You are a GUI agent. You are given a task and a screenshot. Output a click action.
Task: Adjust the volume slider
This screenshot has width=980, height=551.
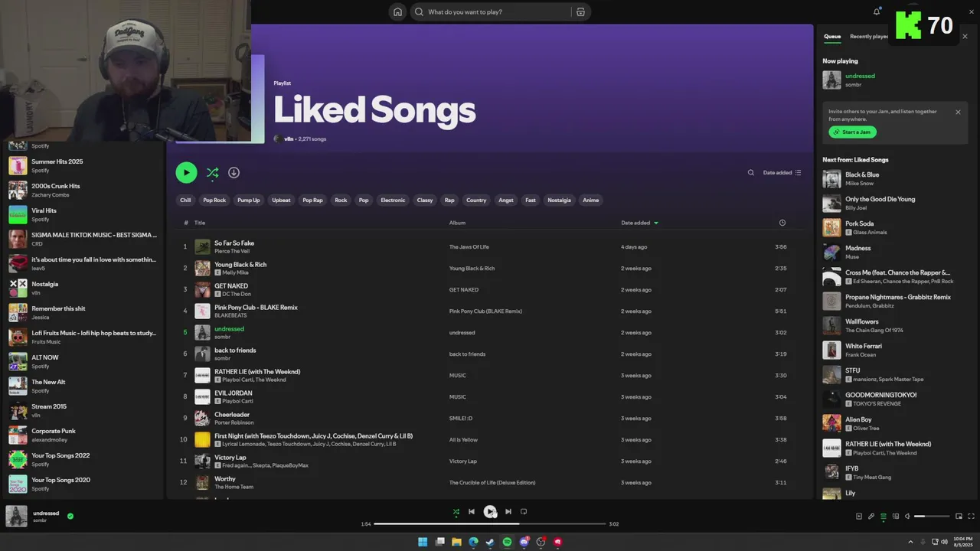click(930, 517)
